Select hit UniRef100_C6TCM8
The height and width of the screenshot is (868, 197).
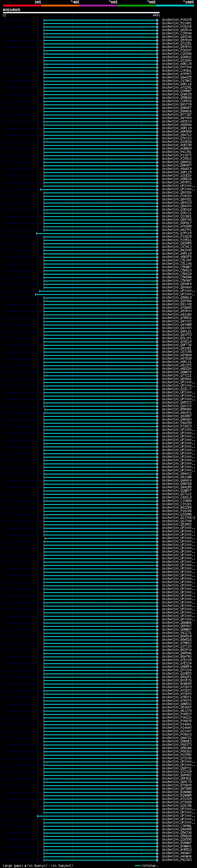click(x=176, y=352)
